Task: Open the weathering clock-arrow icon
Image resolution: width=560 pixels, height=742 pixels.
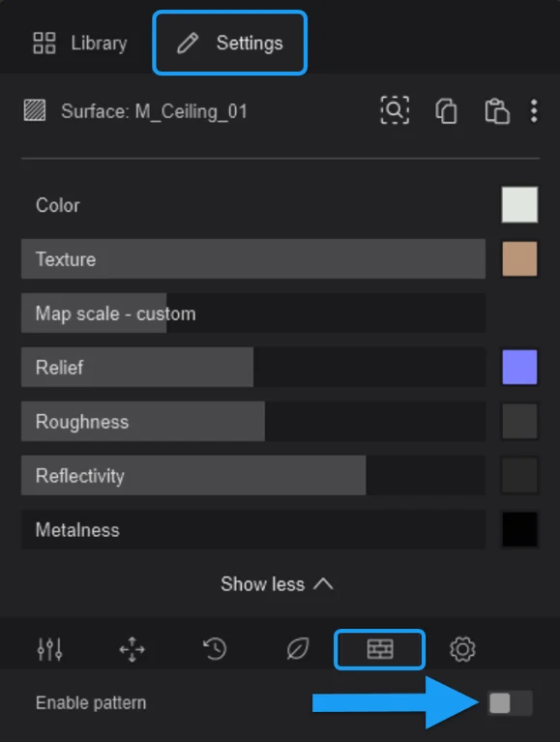Action: 215,649
